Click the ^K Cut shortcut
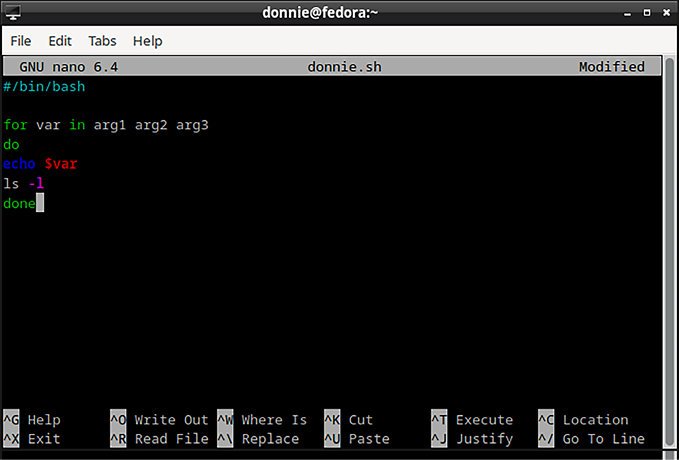Viewport: 679px width, 460px height. pos(349,420)
